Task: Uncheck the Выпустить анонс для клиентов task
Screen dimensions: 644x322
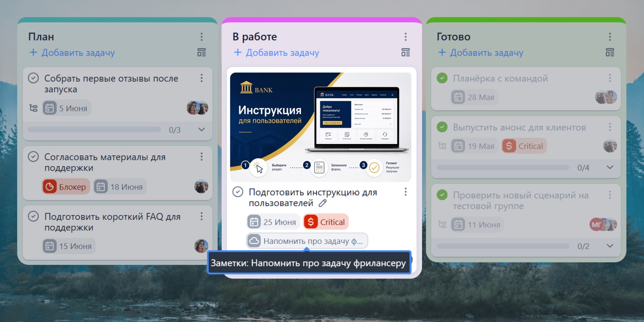Action: point(442,127)
